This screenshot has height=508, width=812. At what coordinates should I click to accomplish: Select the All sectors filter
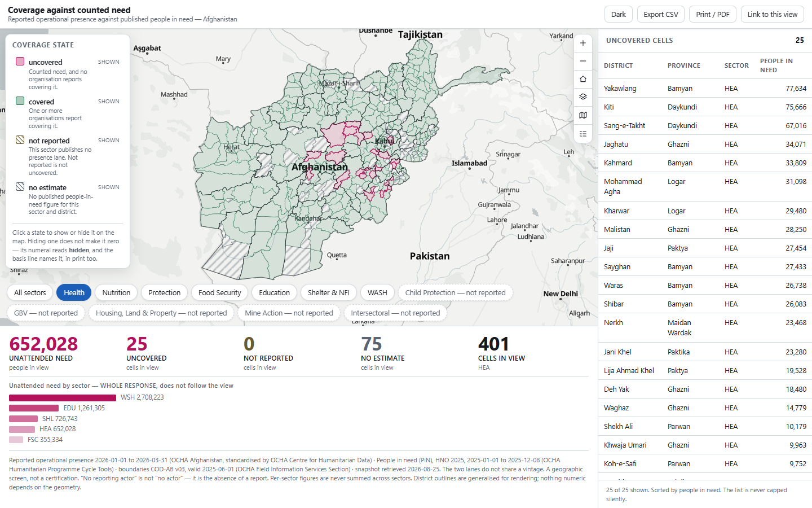[x=30, y=292]
